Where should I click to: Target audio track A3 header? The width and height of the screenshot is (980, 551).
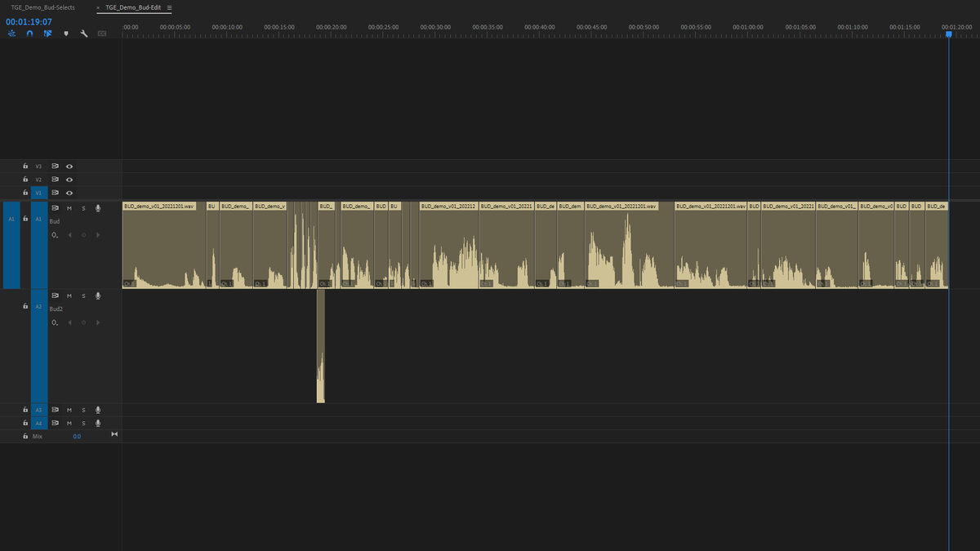[38, 410]
